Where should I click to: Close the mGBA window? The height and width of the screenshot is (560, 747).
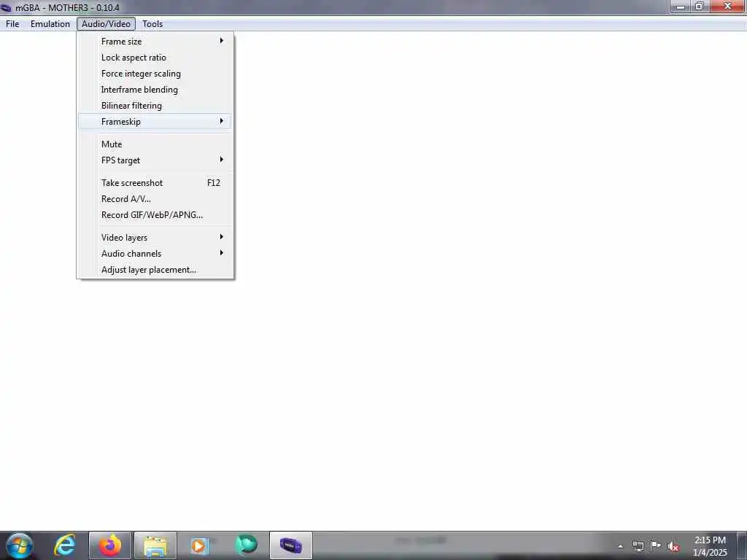click(727, 7)
